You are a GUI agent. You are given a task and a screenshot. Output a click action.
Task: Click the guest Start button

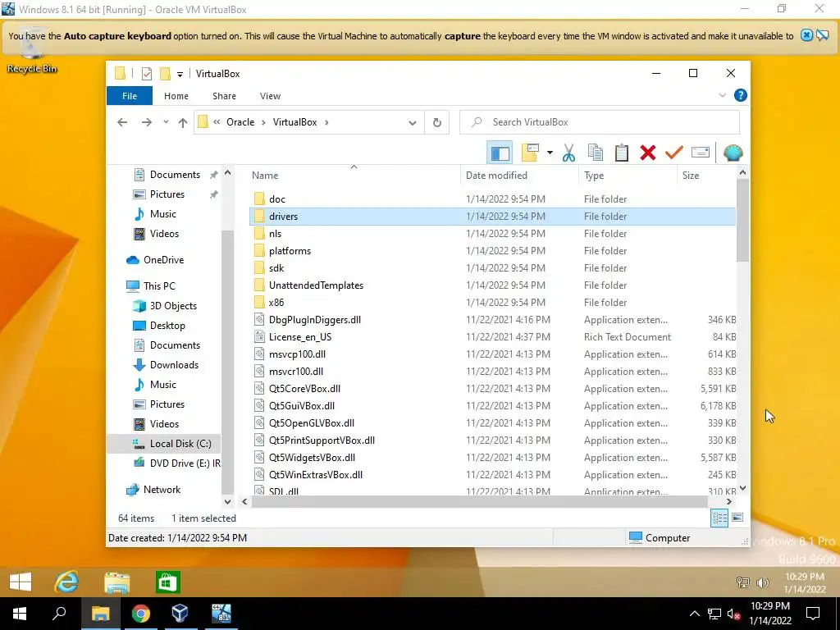coord(21,582)
